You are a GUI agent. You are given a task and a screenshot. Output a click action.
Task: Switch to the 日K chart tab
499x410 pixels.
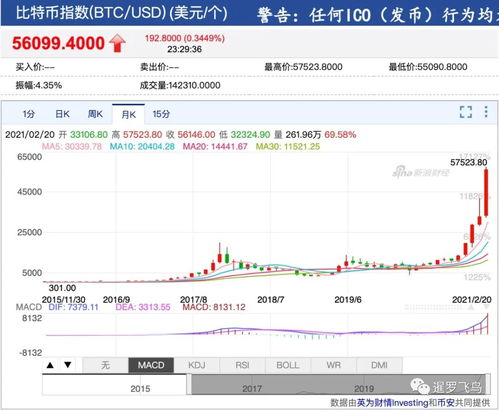click(x=62, y=114)
